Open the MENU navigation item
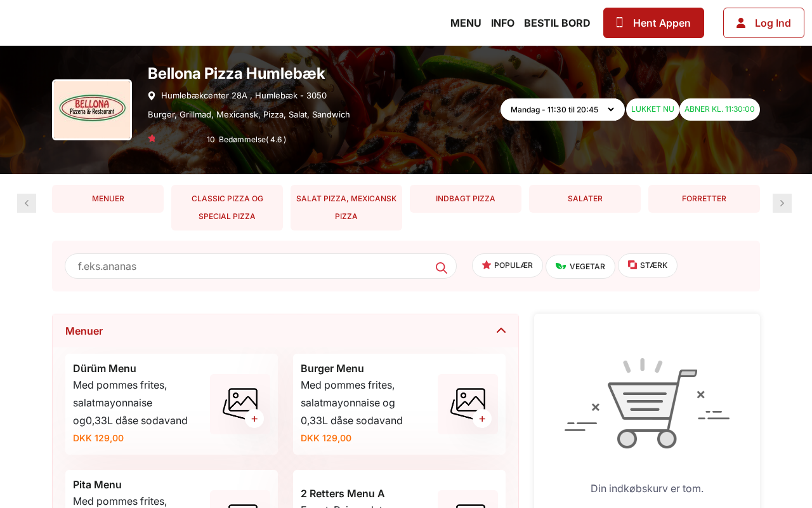Viewport: 812px width, 508px height. 466,23
